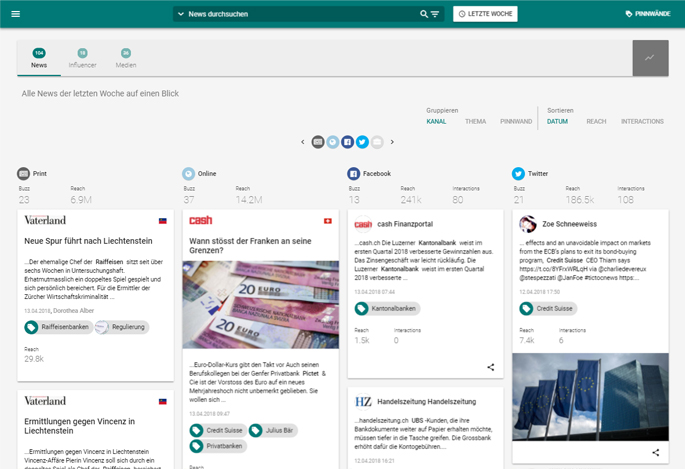Viewport: 685px width, 469px height.
Task: Click the Twitter interactions value 108
Action: point(626,200)
